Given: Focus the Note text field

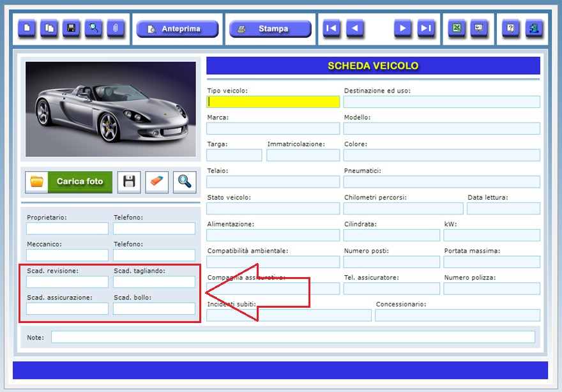Looking at the screenshot, I should (x=292, y=337).
